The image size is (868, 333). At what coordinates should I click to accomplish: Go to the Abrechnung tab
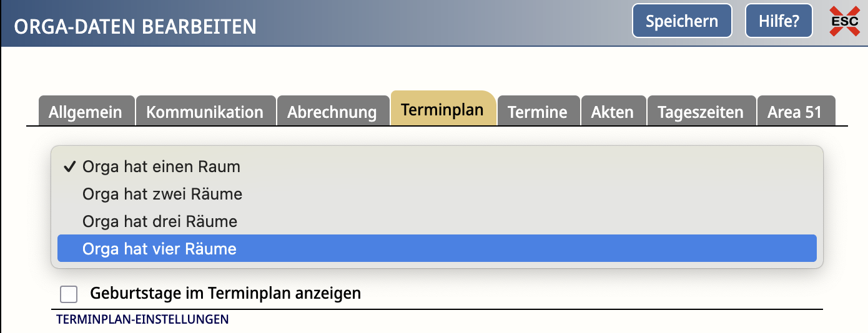(332, 112)
